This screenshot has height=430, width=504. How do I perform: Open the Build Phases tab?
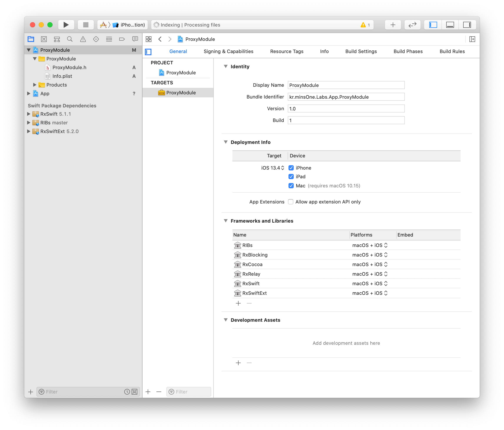[x=408, y=51]
